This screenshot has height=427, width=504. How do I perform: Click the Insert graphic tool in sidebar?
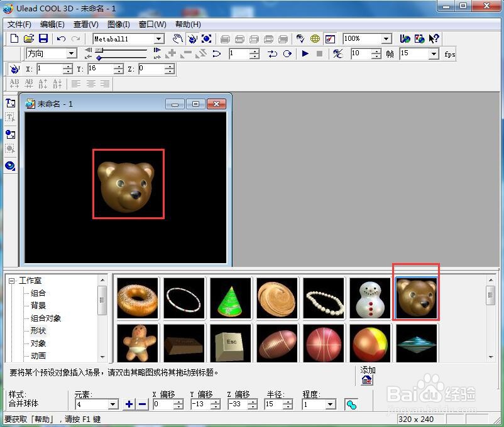point(10,134)
